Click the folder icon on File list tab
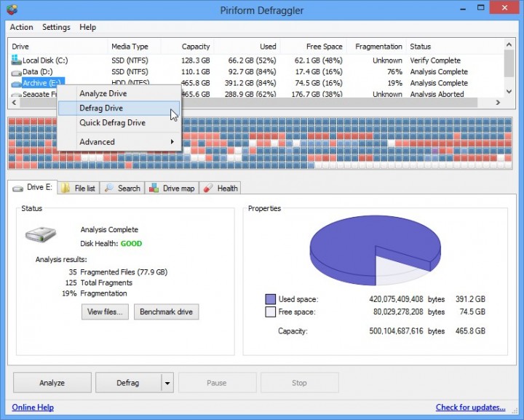This screenshot has height=420, width=524. (65, 188)
